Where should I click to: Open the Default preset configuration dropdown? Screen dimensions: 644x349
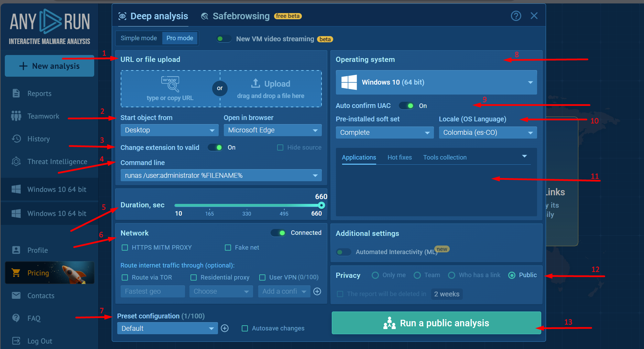click(x=167, y=328)
